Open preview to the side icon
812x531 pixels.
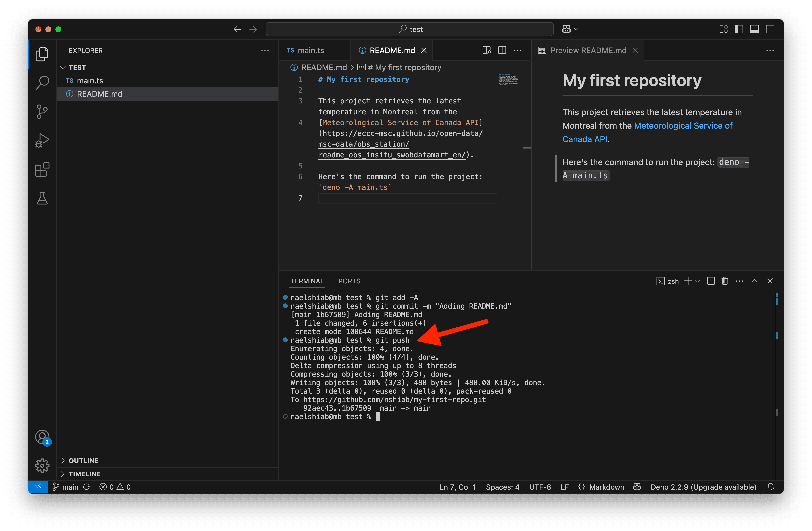click(487, 50)
